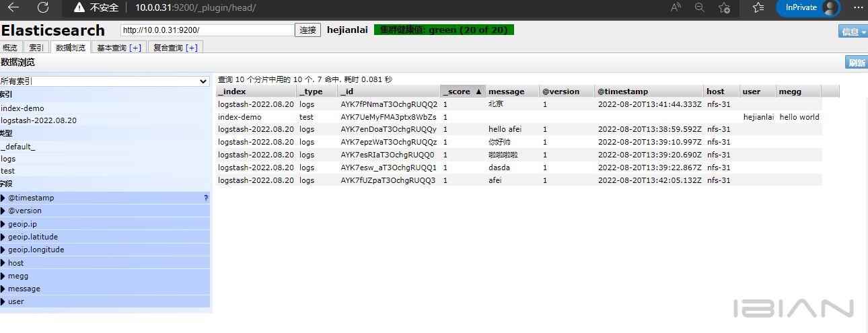This screenshot has width=868, height=333.
Task: Click the Elasticsearch title heading
Action: point(52,30)
